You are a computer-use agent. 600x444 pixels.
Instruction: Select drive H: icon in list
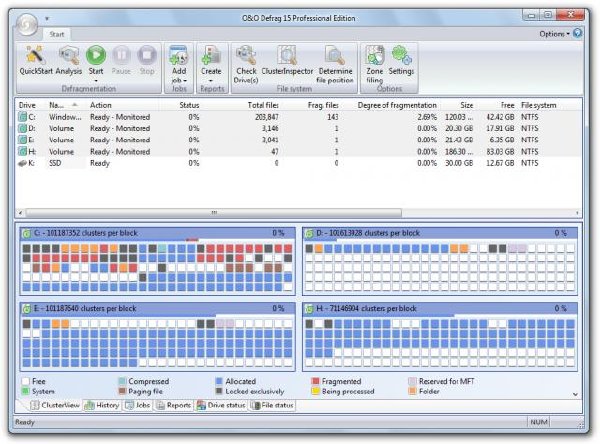click(x=23, y=152)
